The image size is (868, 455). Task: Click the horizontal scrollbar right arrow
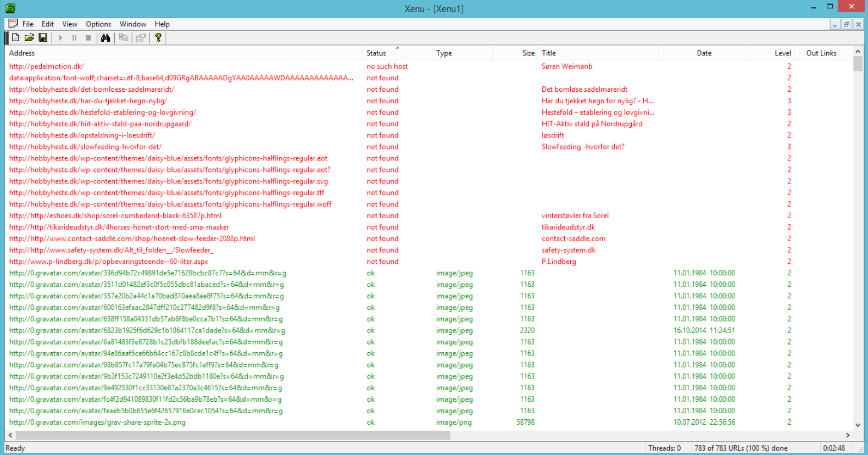tap(848, 435)
